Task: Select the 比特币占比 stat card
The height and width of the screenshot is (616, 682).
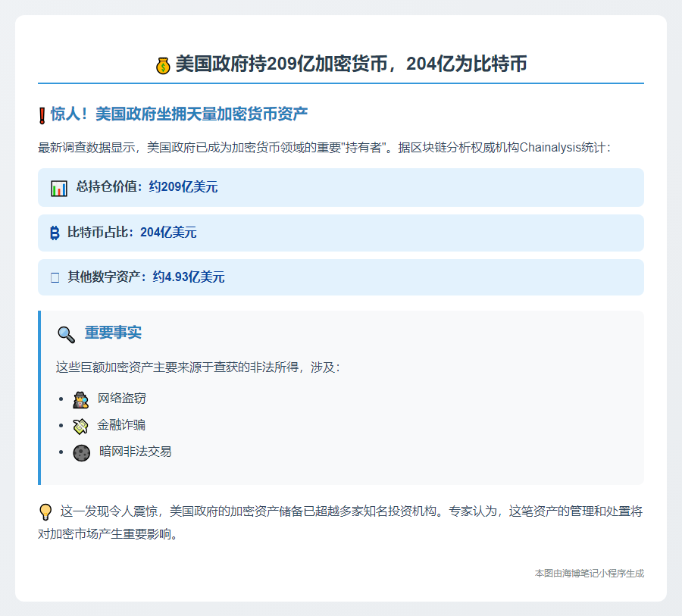Action: point(341,233)
